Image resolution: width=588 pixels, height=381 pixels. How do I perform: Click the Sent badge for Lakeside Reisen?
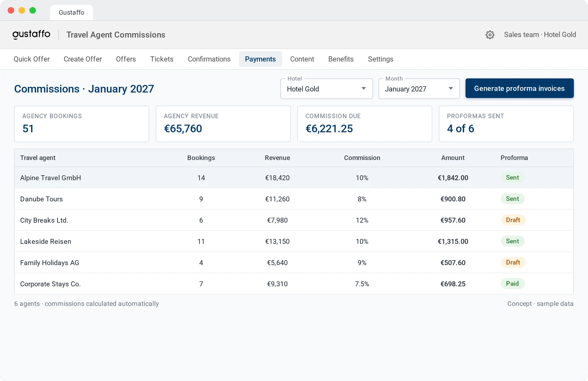(x=513, y=241)
